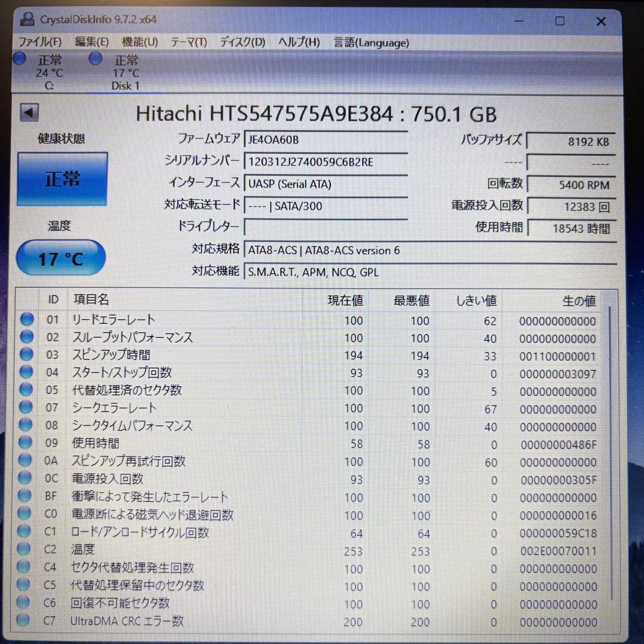Click the buffer size value 8192 KB
Viewport: 644px width, 644px height.
[571, 141]
